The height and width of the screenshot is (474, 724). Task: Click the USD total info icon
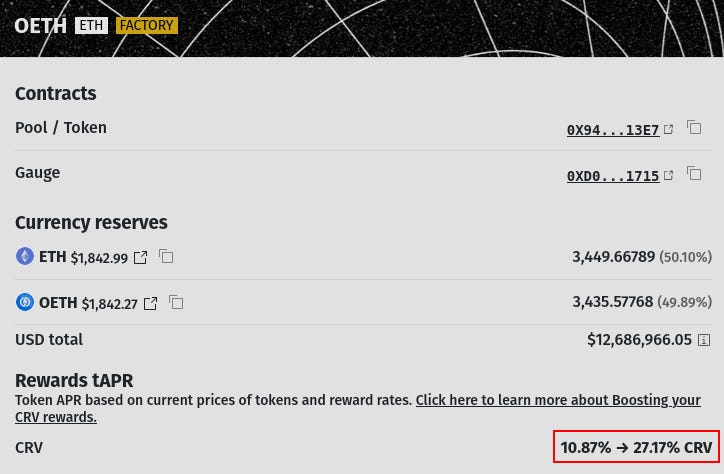[704, 341]
